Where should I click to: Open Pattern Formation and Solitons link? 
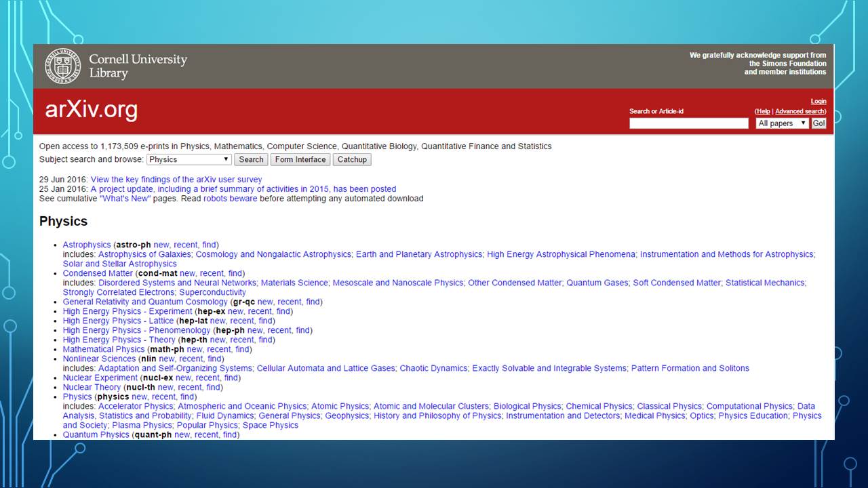click(690, 368)
